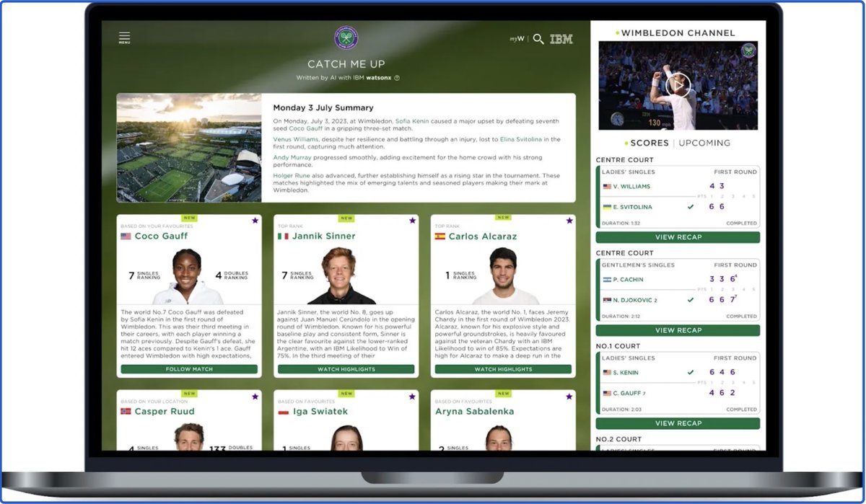Switch to the Upcoming tab

point(704,143)
